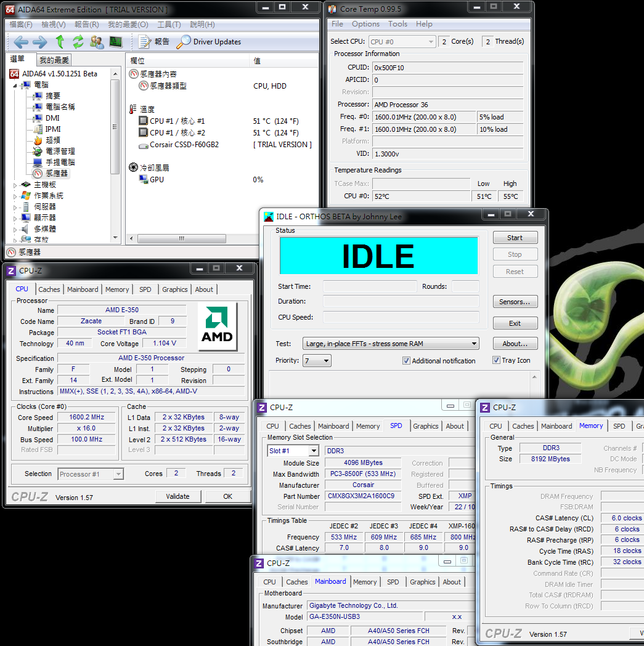Select the 電腦名稱 tree item
Image resolution: width=644 pixels, height=646 pixels.
pyautogui.click(x=54, y=107)
